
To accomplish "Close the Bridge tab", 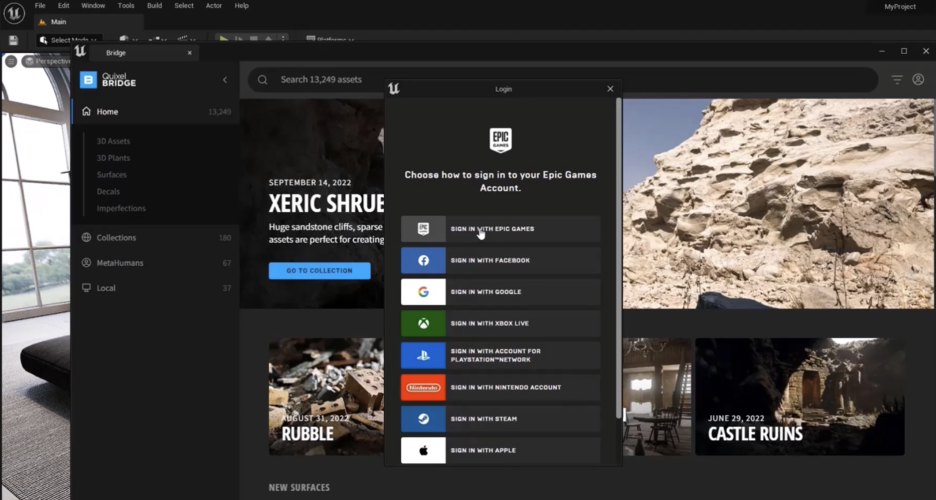I will point(189,53).
